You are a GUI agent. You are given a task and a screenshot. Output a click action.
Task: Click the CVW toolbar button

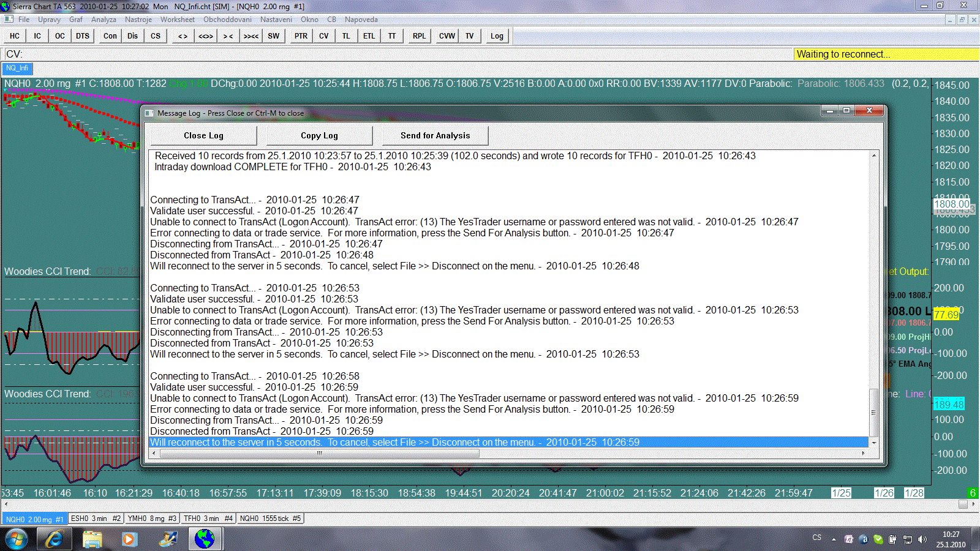click(x=447, y=36)
